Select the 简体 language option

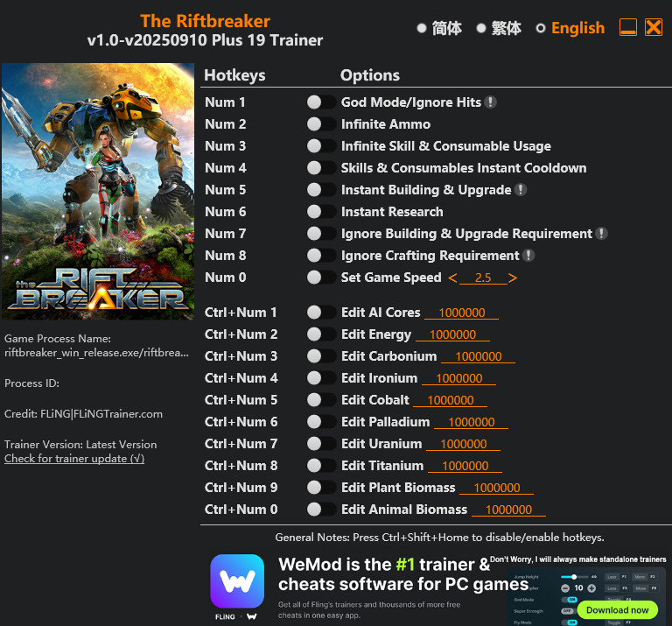tap(440, 28)
